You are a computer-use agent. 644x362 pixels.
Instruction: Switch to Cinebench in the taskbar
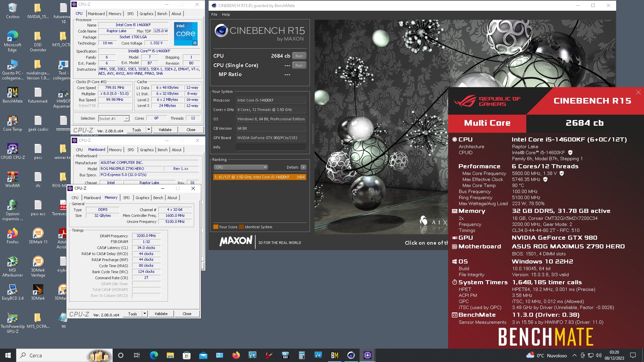(351, 355)
